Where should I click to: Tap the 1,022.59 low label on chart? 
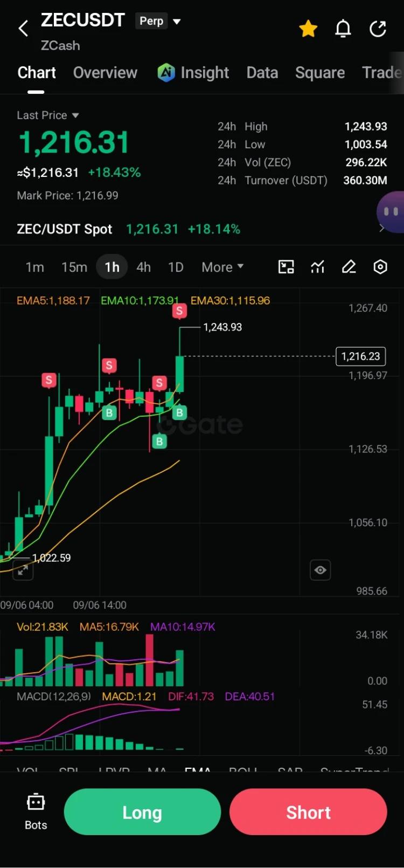[x=51, y=558]
